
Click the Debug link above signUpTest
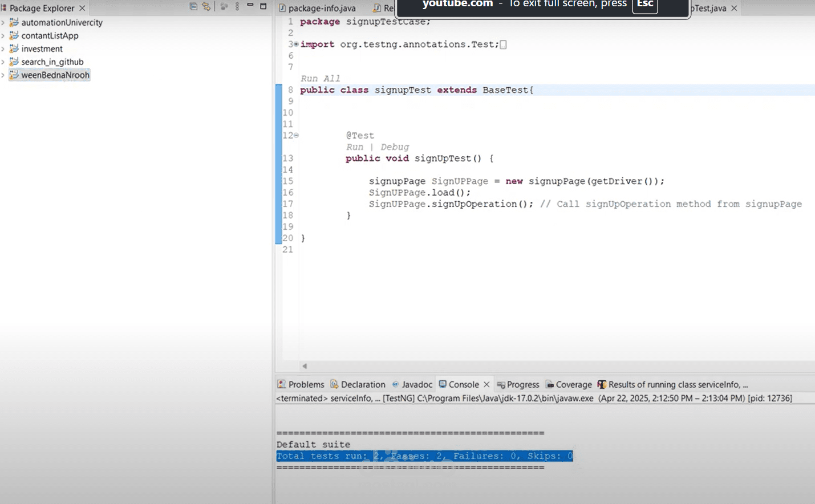[395, 147]
